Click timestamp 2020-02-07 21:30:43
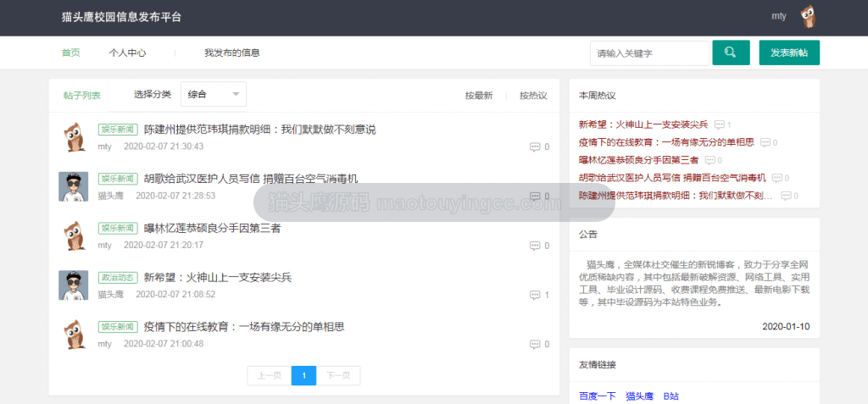Image resolution: width=868 pixels, height=404 pixels. (x=164, y=147)
